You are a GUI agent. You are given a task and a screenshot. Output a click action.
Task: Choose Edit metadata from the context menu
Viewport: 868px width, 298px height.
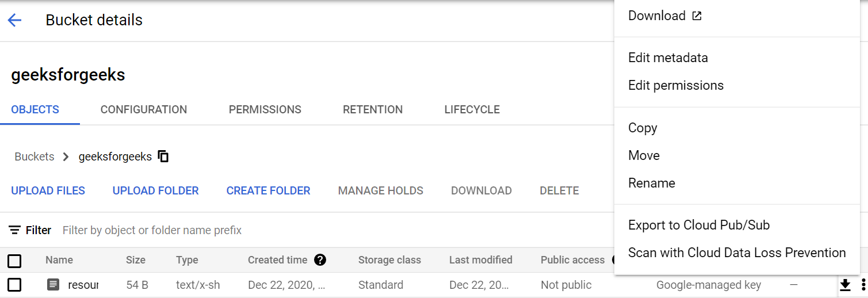click(668, 58)
